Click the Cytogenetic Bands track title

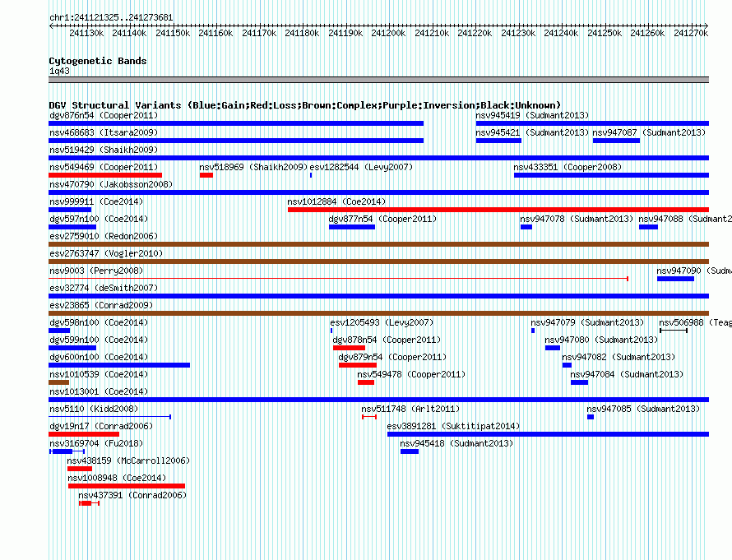tap(98, 61)
